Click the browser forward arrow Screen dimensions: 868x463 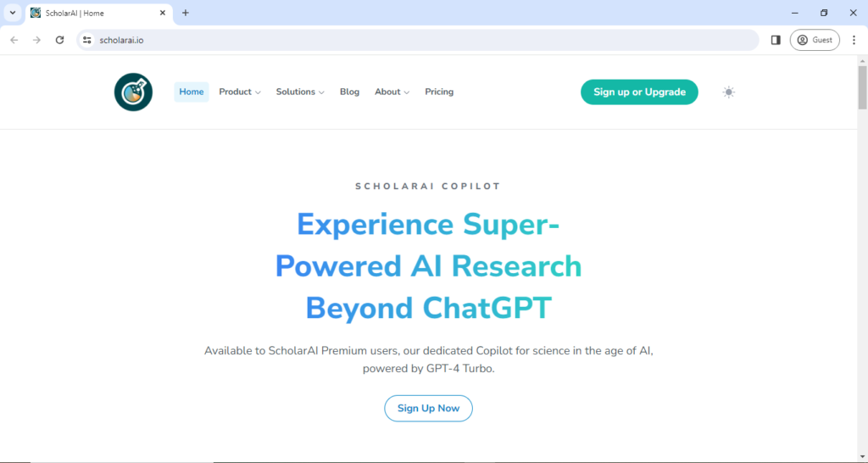pos(36,40)
